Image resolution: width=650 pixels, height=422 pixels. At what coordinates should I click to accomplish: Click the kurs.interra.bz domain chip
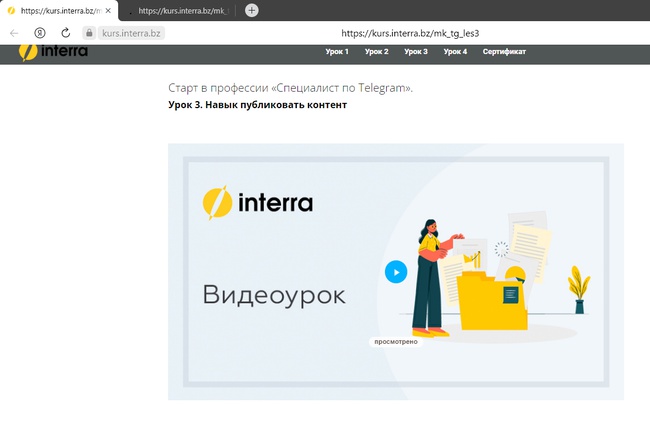point(131,33)
